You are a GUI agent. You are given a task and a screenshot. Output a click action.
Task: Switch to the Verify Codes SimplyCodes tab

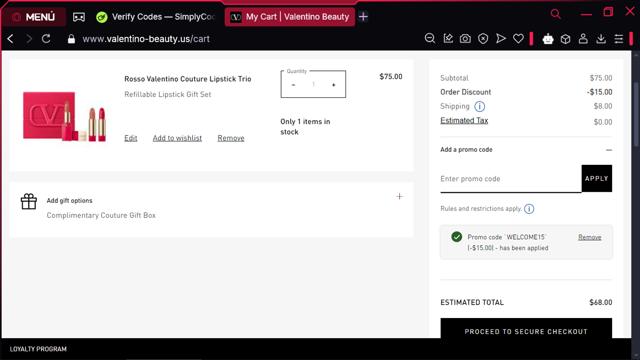coord(156,17)
